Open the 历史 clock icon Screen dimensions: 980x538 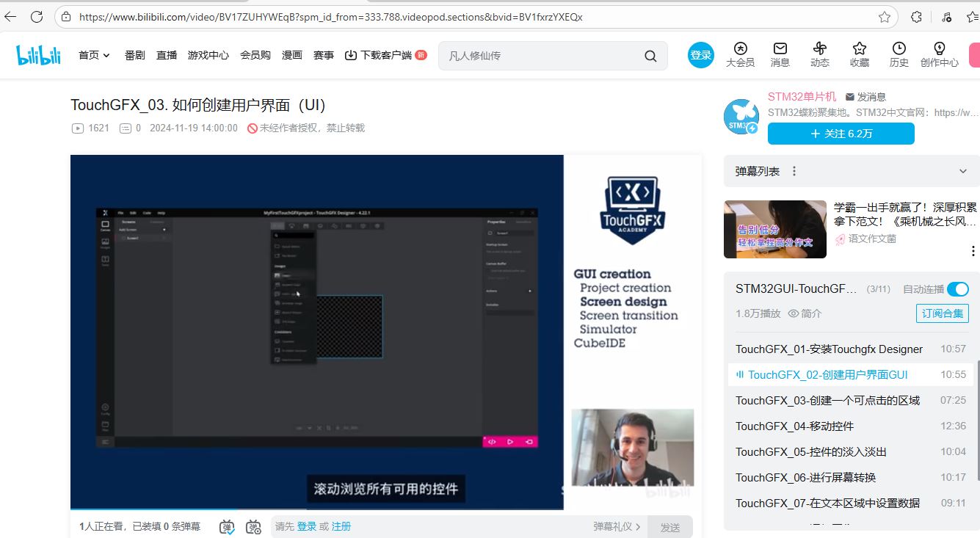[x=899, y=48]
